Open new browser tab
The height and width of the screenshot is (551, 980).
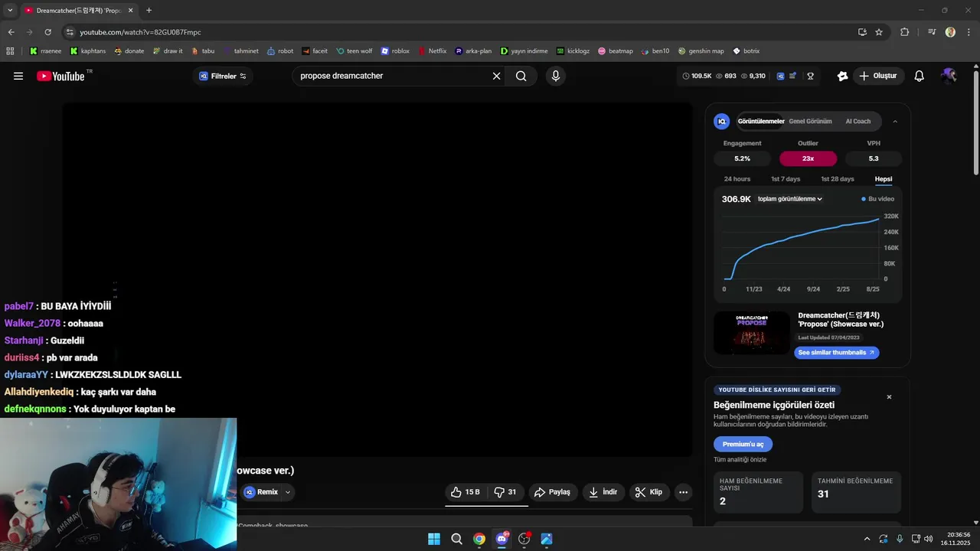[x=149, y=11]
